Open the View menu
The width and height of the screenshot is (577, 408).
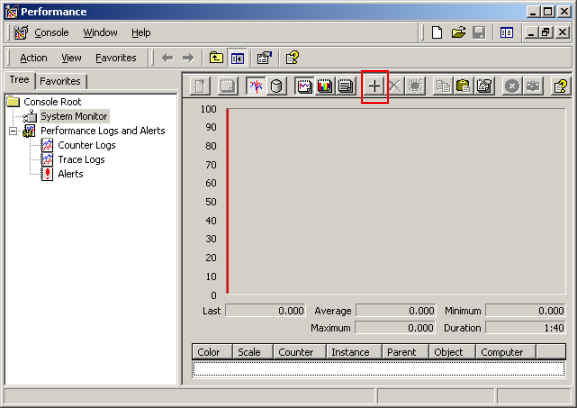(71, 58)
